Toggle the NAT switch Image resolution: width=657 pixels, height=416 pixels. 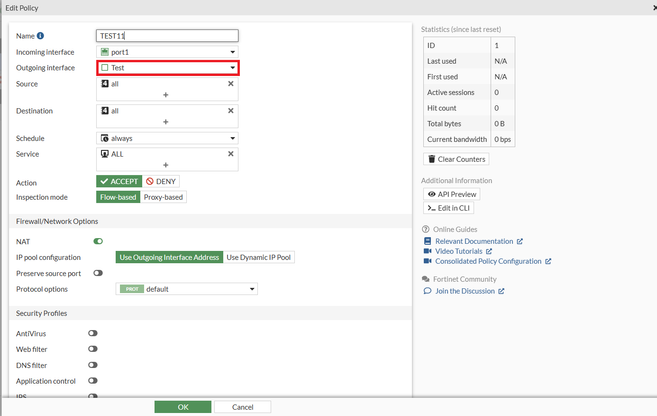click(x=98, y=241)
